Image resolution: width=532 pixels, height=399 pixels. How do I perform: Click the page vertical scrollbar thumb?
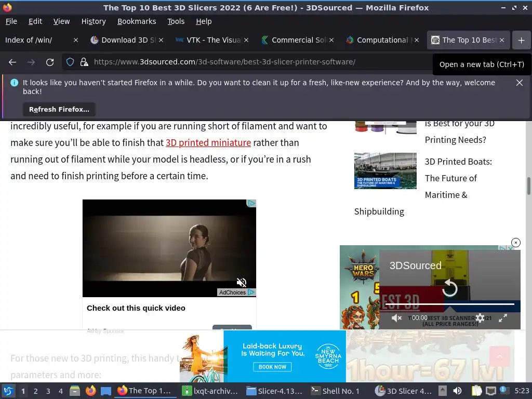click(528, 186)
